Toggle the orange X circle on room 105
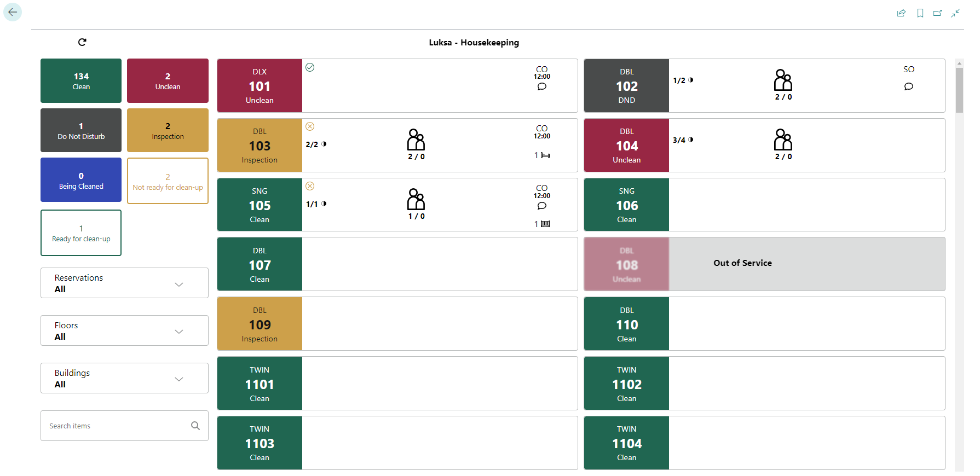Viewport: 980px width, 476px height. click(310, 186)
